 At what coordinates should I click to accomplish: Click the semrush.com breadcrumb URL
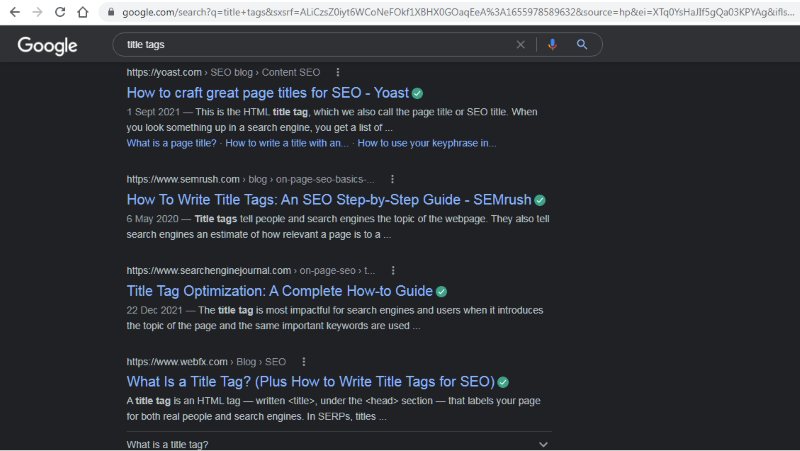[x=251, y=179]
